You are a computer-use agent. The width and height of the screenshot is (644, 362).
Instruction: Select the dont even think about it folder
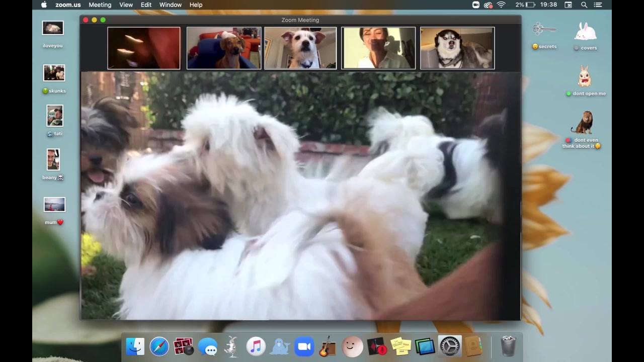(582, 130)
